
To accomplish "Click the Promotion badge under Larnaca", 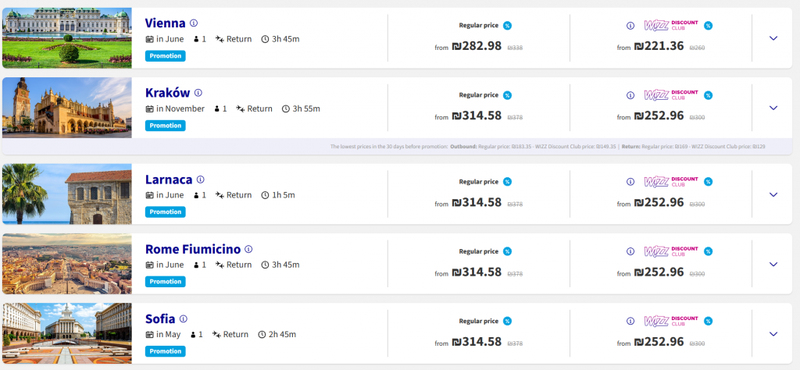I will click(x=165, y=212).
